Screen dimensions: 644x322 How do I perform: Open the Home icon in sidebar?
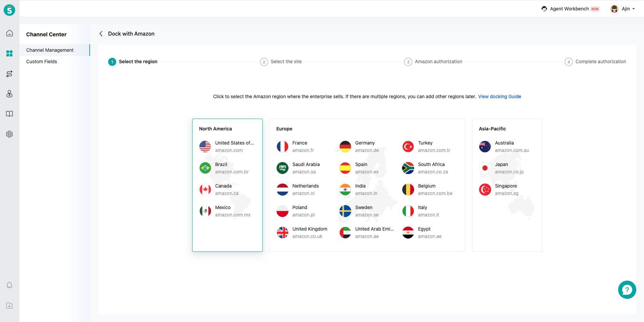(x=9, y=33)
